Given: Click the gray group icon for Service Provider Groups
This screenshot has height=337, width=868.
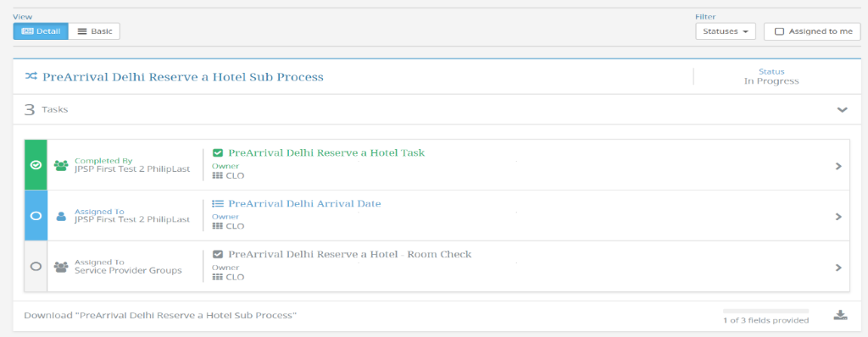Looking at the screenshot, I should (61, 267).
